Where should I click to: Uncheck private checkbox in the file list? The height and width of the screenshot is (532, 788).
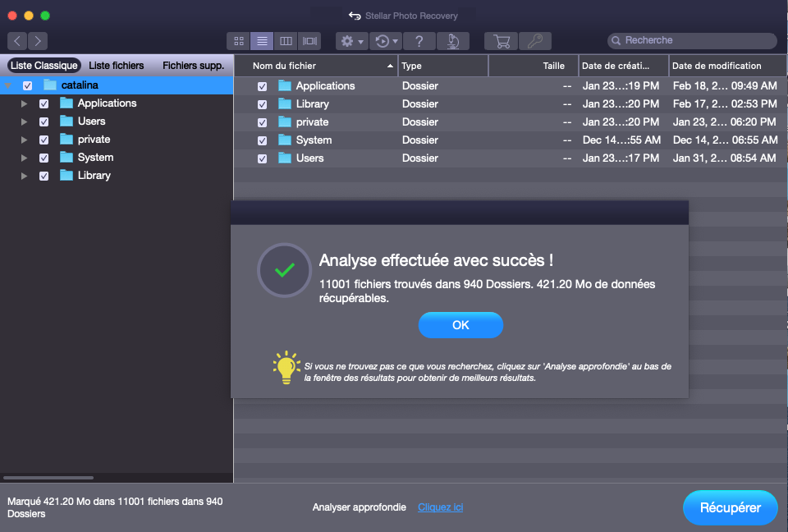pos(263,122)
